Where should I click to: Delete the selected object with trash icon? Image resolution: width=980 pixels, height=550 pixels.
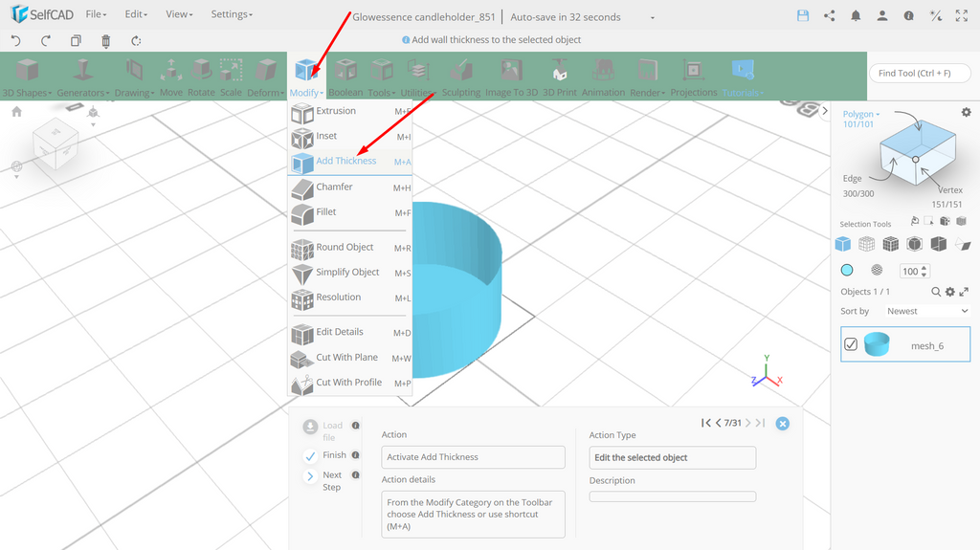(x=105, y=41)
